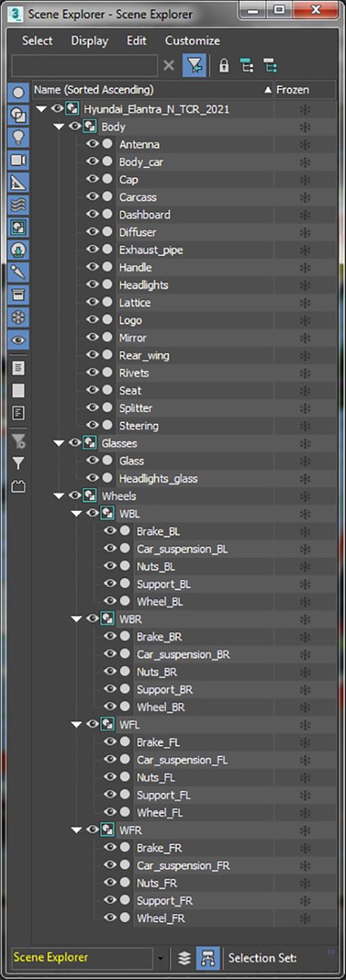Toggle visibility of Brake_BL
The image size is (346, 980).
[x=110, y=531]
